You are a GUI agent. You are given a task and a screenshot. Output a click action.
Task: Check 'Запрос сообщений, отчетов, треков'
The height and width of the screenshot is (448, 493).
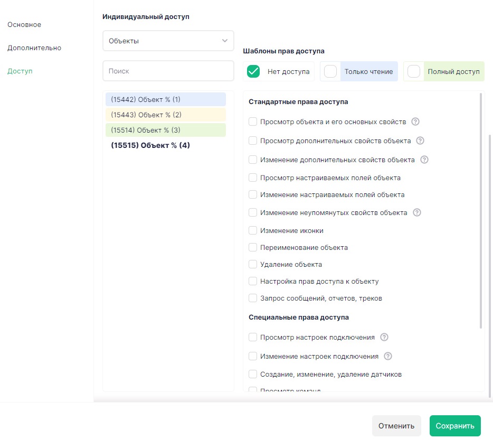pyautogui.click(x=253, y=298)
